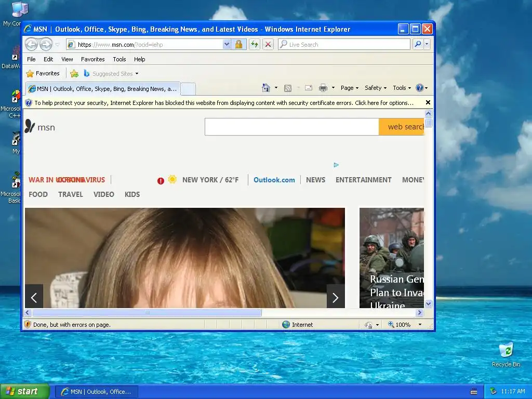Screen dimensions: 532x399
Task: Open the KIDS navigation link
Action: (132, 194)
